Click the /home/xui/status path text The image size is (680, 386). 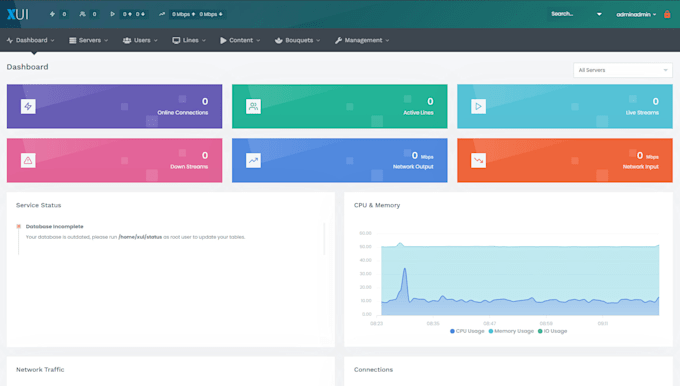140,237
